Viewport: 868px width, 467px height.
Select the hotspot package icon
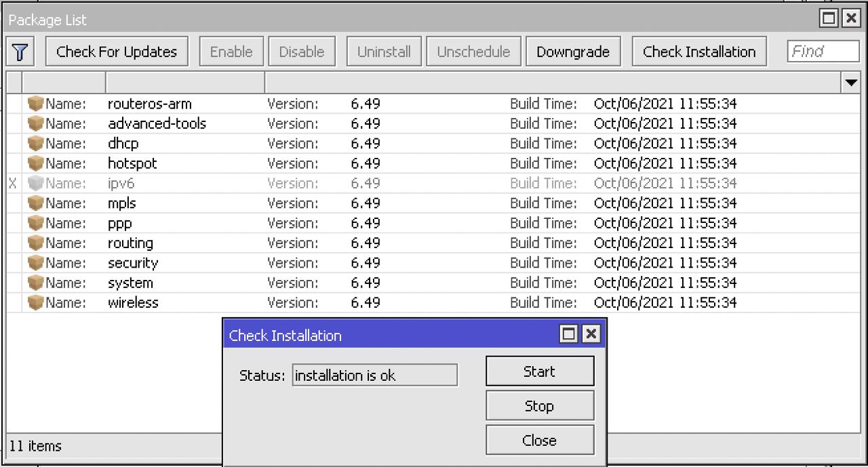pos(35,163)
